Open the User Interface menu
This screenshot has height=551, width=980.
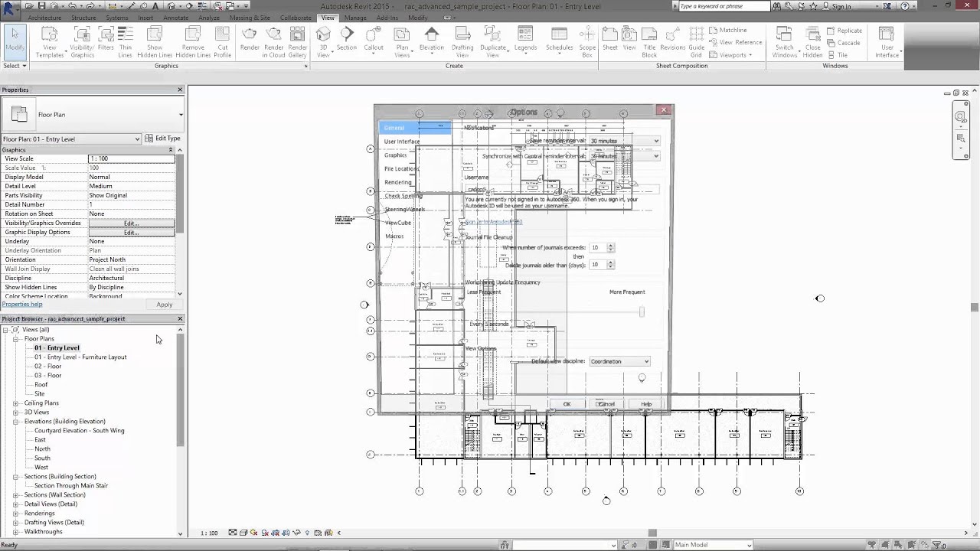[887, 42]
